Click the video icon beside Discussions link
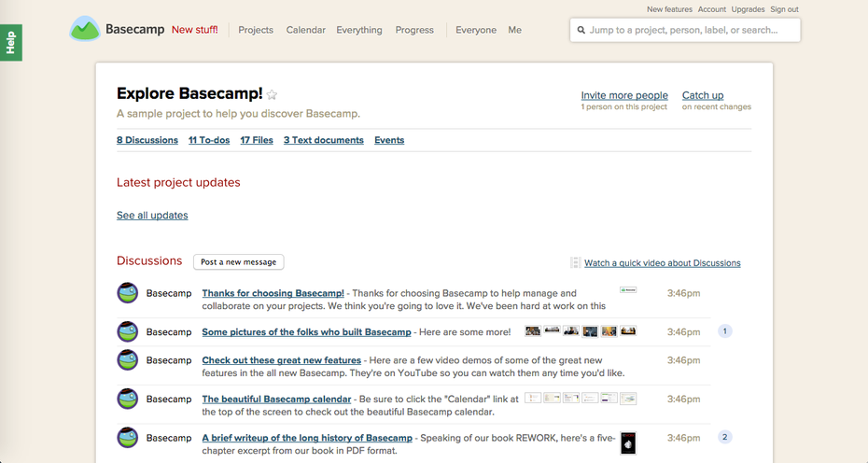 [575, 262]
